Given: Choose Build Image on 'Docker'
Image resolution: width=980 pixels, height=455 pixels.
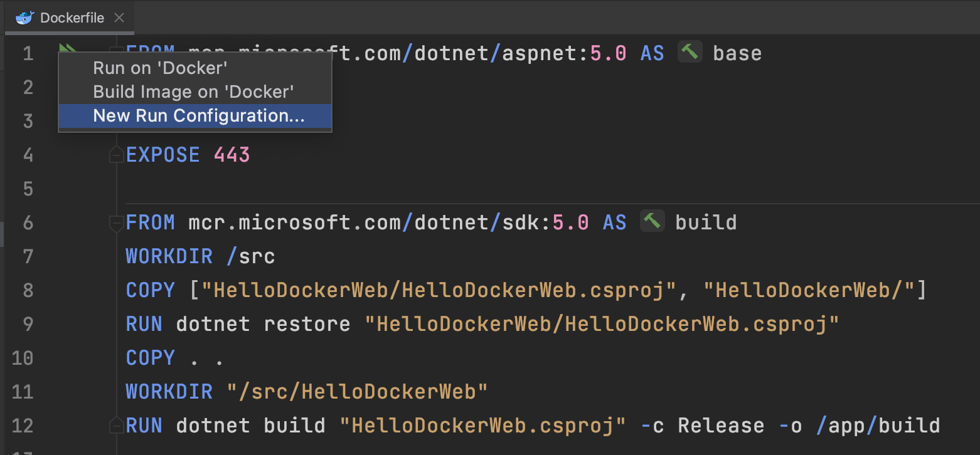Looking at the screenshot, I should tap(193, 92).
